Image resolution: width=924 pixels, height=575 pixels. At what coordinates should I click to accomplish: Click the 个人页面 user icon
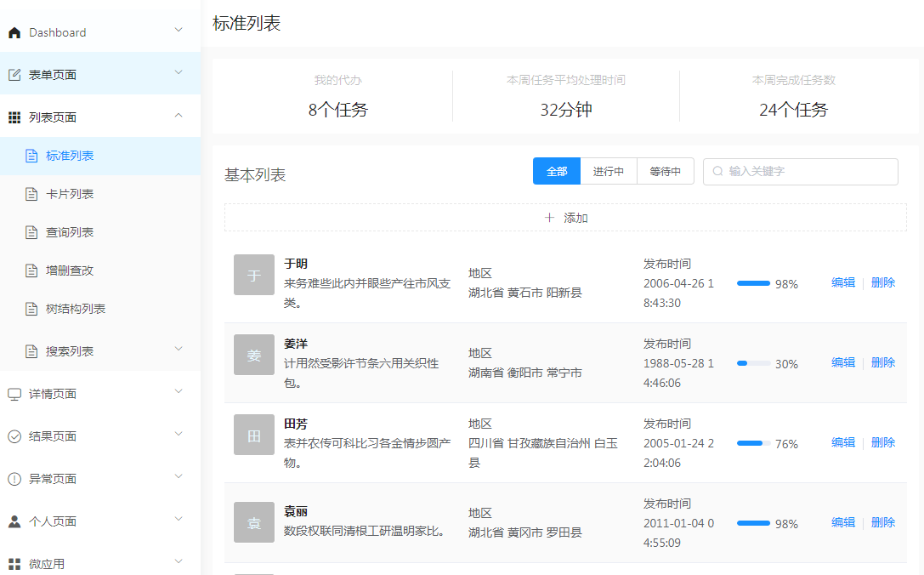tap(14, 521)
